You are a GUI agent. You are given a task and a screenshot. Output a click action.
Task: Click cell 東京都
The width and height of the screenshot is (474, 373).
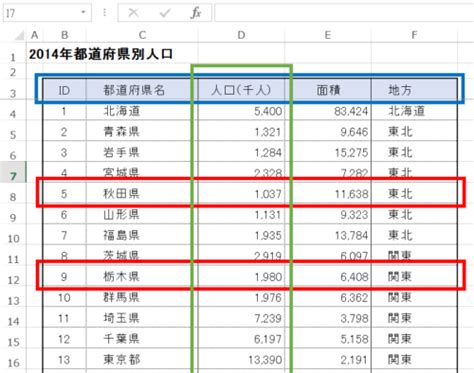(142, 359)
